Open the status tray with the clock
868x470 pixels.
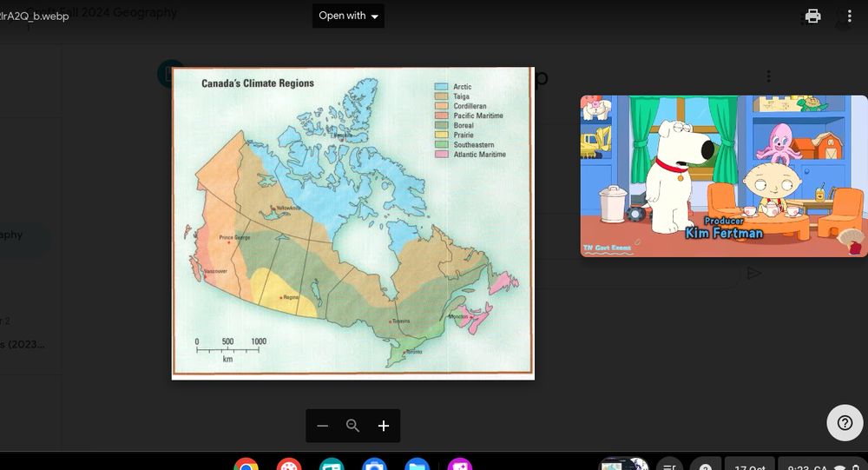(823, 465)
